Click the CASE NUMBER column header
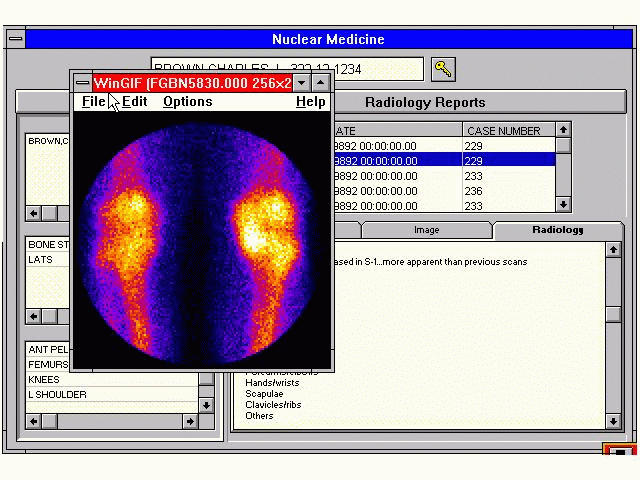 pos(509,131)
